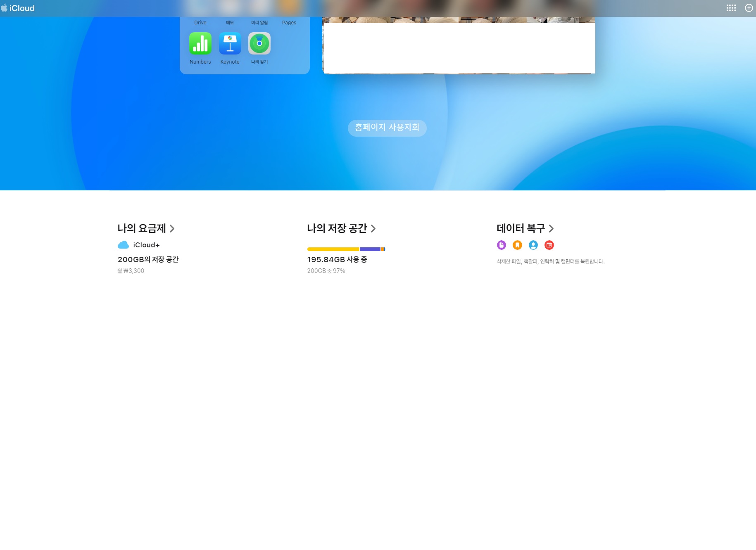Screen dimensions: 756x550
Task: Open the Numbers app icon
Action: 200,43
